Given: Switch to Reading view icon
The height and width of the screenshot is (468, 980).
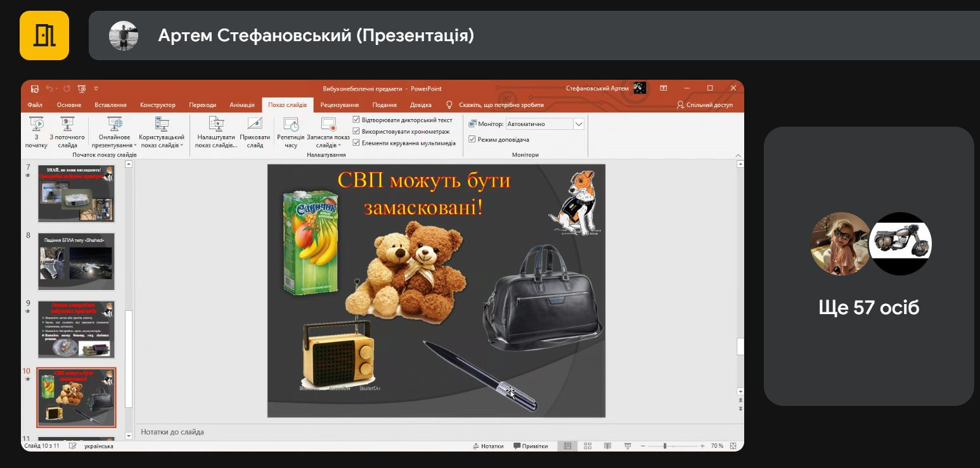Looking at the screenshot, I should pos(607,446).
